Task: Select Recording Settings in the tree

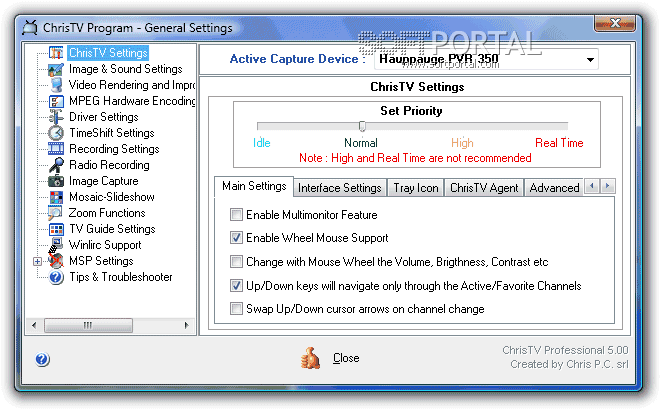Action: click(x=114, y=149)
